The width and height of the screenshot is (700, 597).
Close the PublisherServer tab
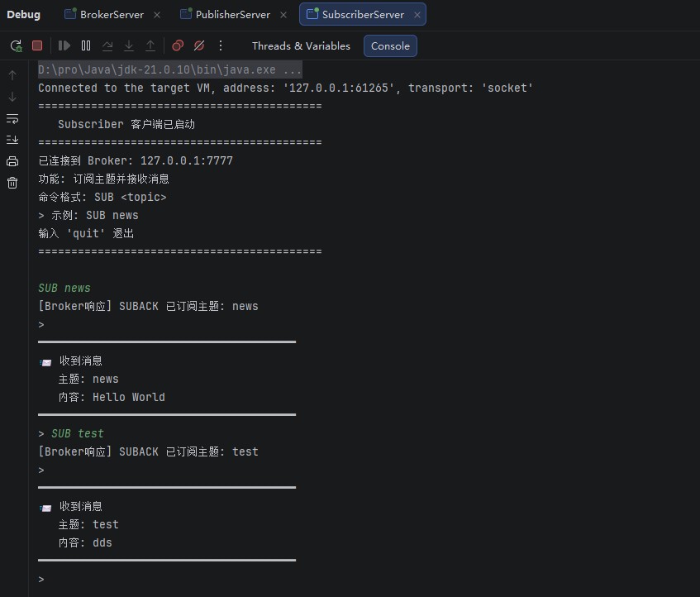[x=283, y=15]
